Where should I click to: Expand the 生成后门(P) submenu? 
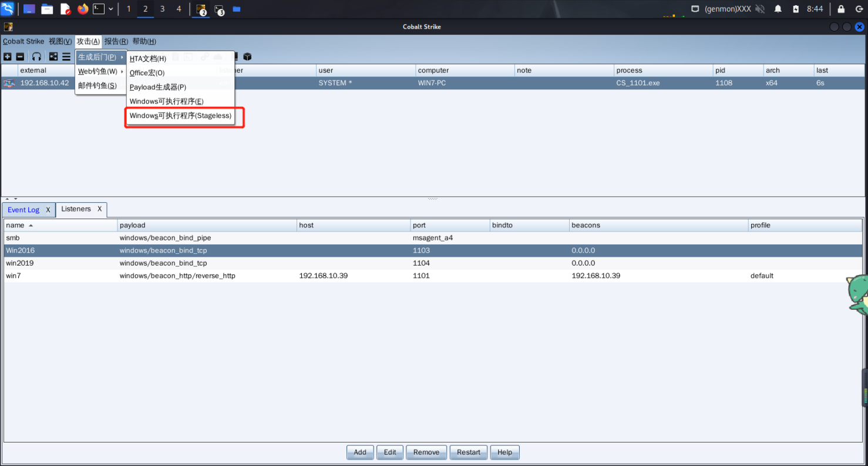click(x=101, y=57)
